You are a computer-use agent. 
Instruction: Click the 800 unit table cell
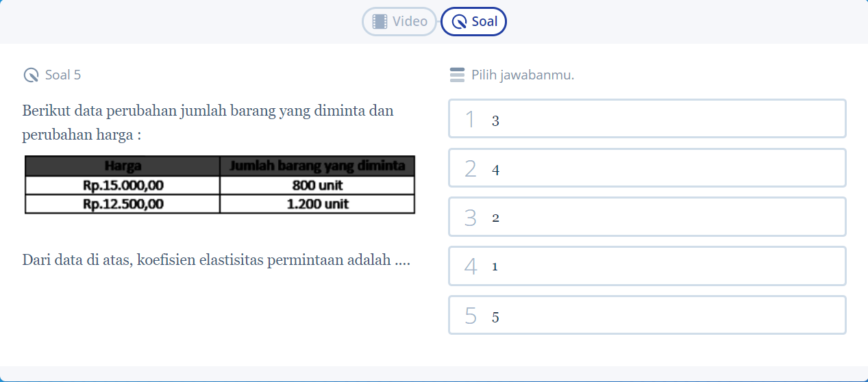(x=317, y=186)
